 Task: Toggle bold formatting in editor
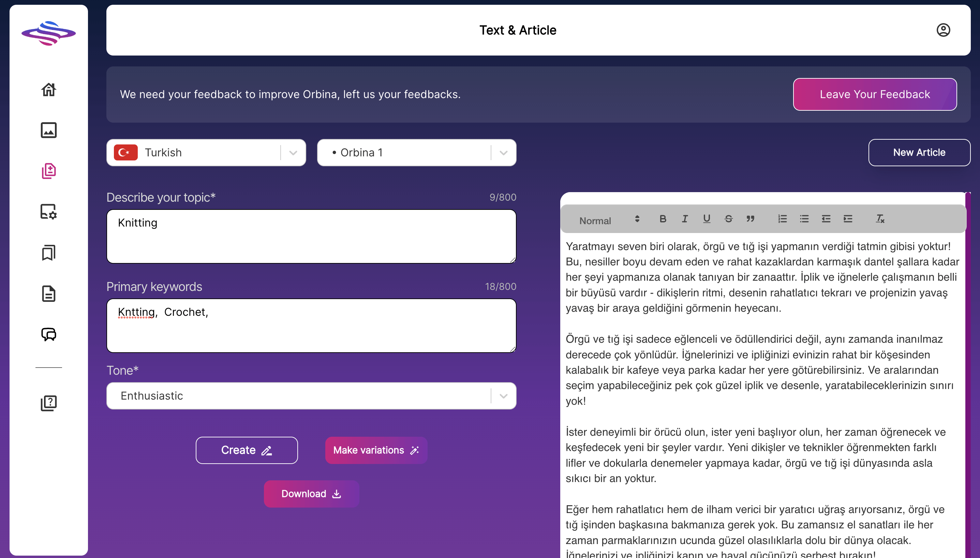(x=663, y=219)
